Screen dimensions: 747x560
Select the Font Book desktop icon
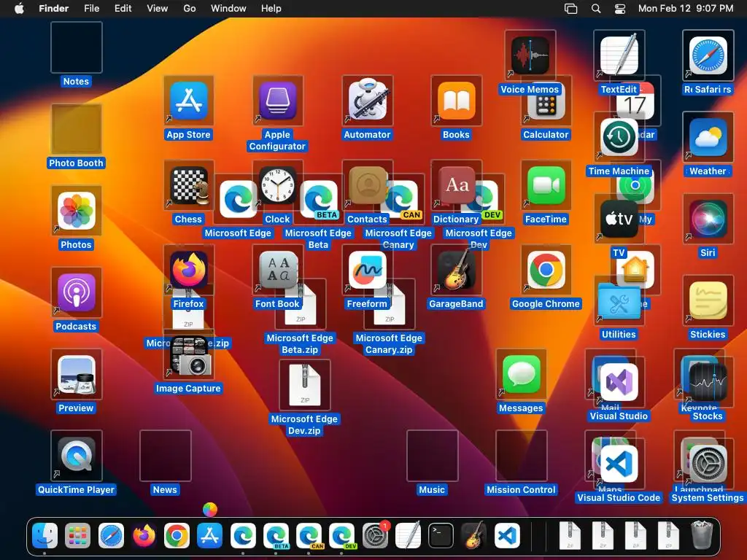pos(278,271)
